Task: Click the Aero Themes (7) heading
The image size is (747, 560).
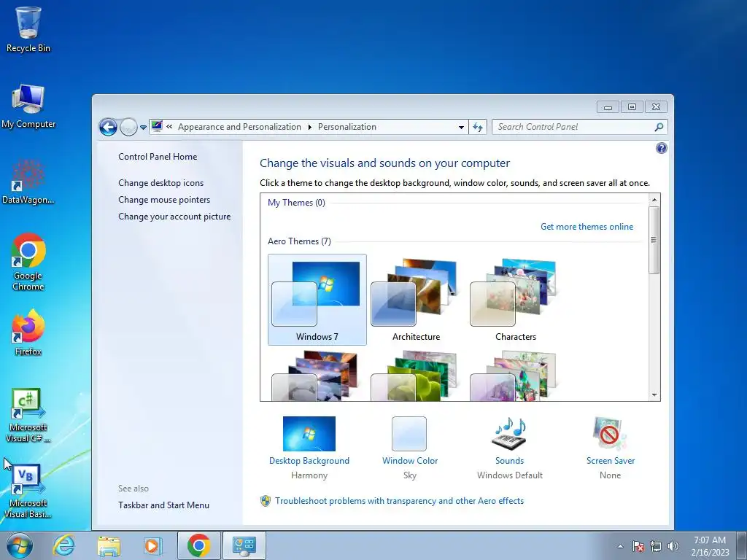Action: (299, 241)
